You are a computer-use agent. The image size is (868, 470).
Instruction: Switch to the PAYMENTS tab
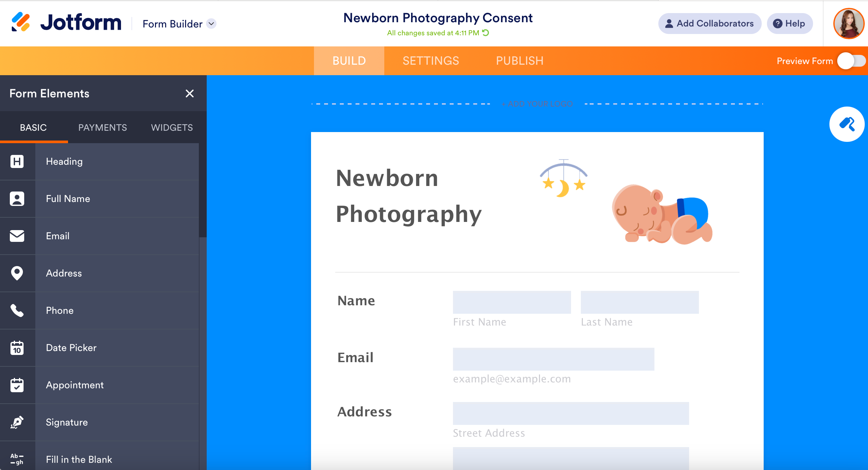102,127
